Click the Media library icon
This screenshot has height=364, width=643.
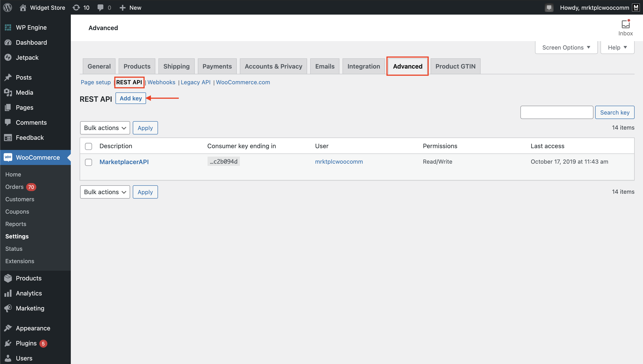(8, 92)
